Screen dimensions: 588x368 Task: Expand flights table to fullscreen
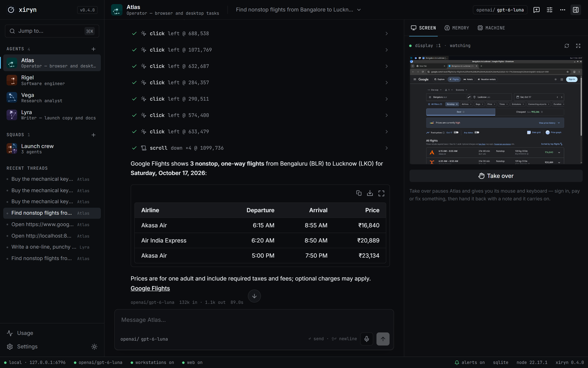click(x=381, y=193)
